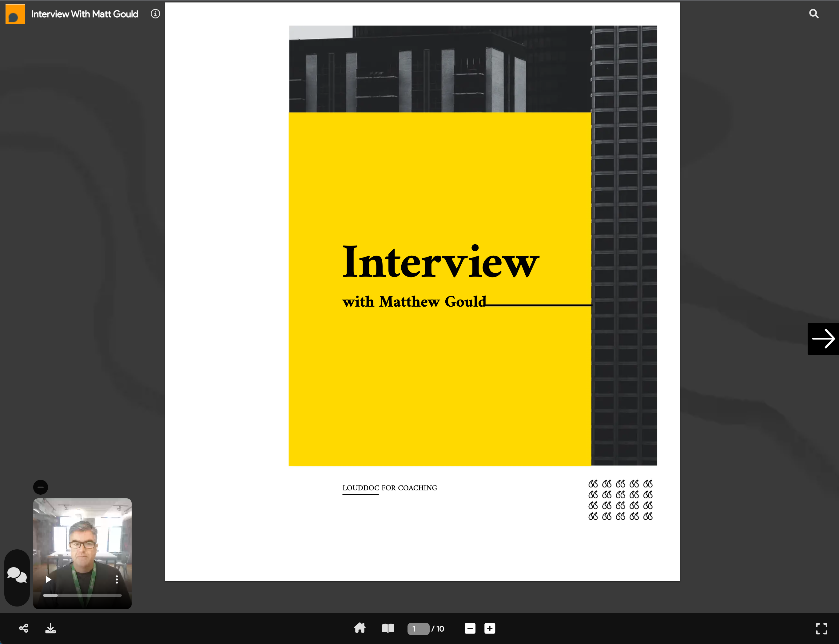This screenshot has height=644, width=839.
Task: Open the chat comments panel
Action: 17,575
